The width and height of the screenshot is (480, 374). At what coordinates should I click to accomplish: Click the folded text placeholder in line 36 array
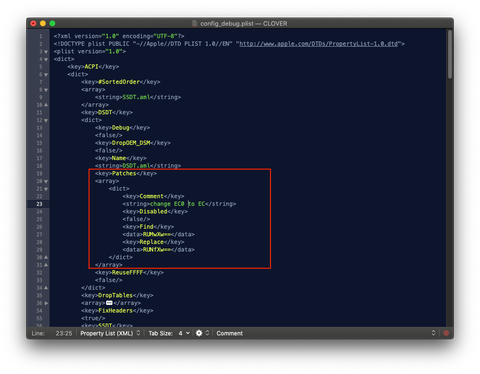point(109,303)
